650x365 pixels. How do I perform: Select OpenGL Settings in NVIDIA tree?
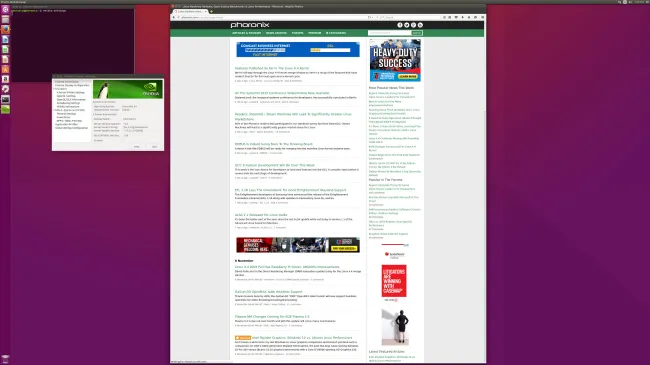[66, 96]
